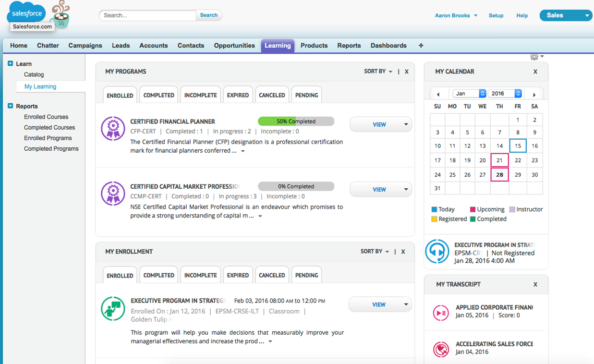Click the coffee cup release icon

[61, 15]
